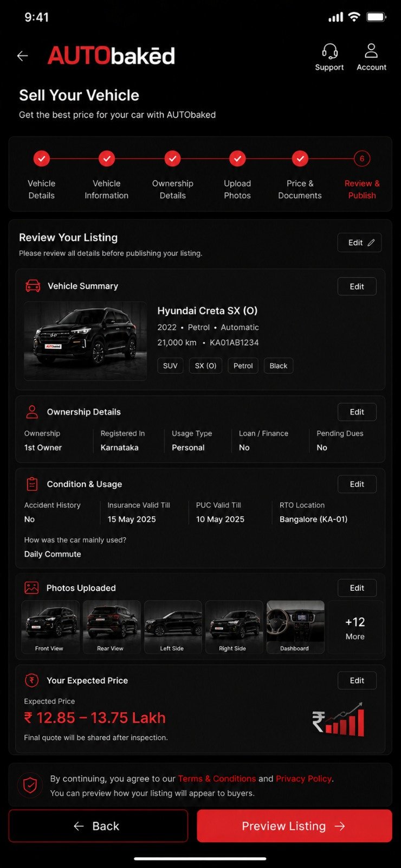401x868 pixels.
Task: Click the Vehicle Information step label
Action: click(107, 189)
